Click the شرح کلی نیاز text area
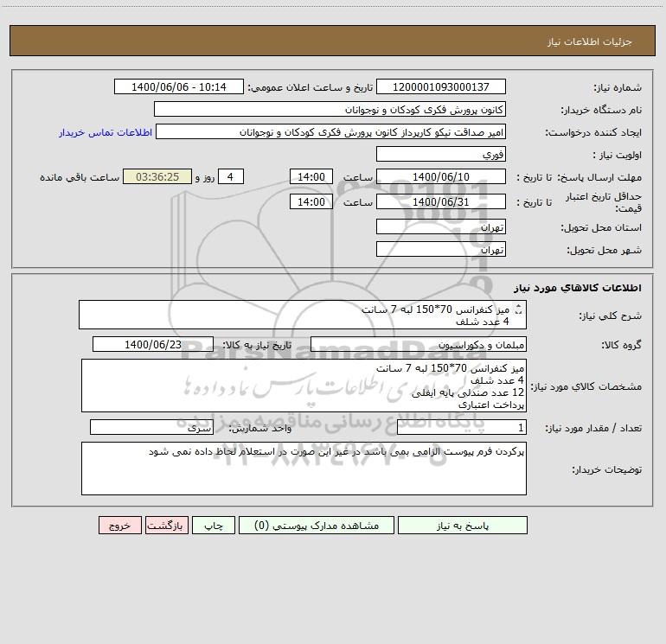 click(x=303, y=315)
